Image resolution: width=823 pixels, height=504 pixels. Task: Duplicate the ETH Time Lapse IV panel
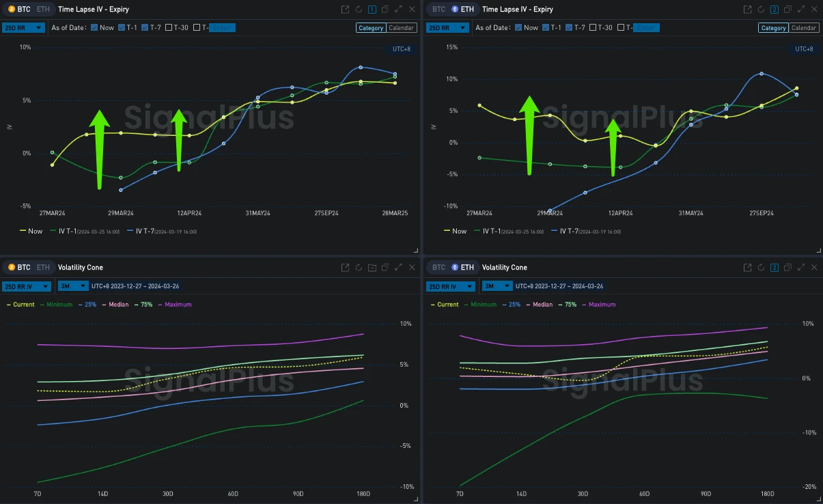(x=787, y=10)
